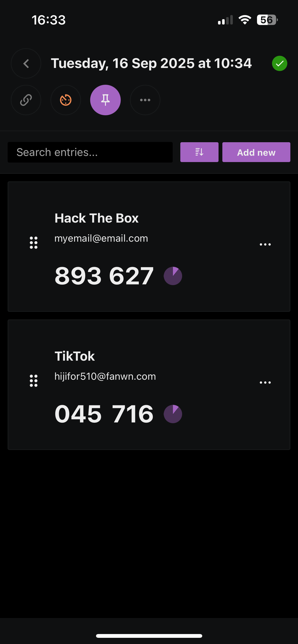This screenshot has width=298, height=644.
Task: Grab the Hack The Box drag handle
Action: [34, 243]
